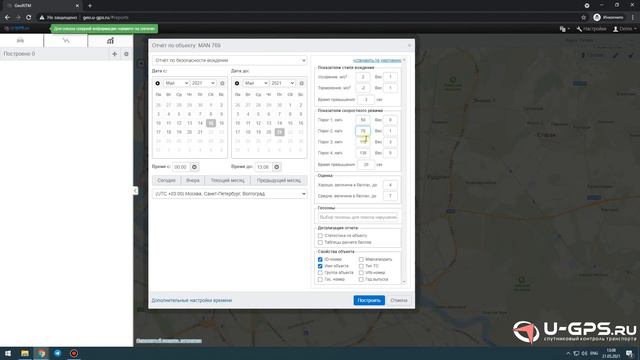Go to next month in 'Дата с' calendar
The image size is (640, 360).
(x=222, y=83)
